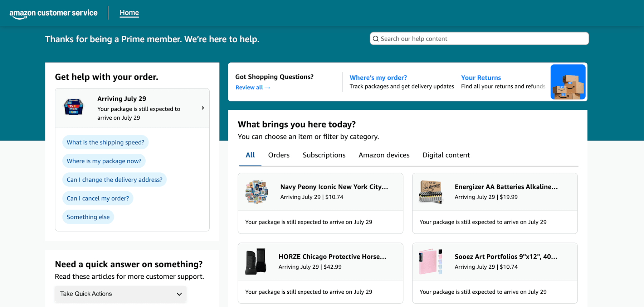Expand the Take Quick Actions dropdown

click(121, 294)
